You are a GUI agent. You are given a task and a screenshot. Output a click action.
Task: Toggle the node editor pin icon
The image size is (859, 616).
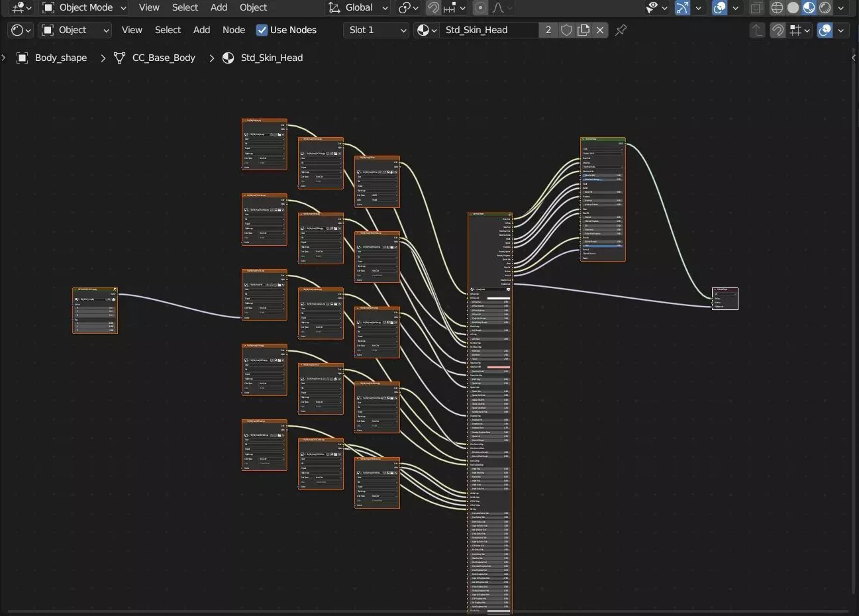[621, 30]
